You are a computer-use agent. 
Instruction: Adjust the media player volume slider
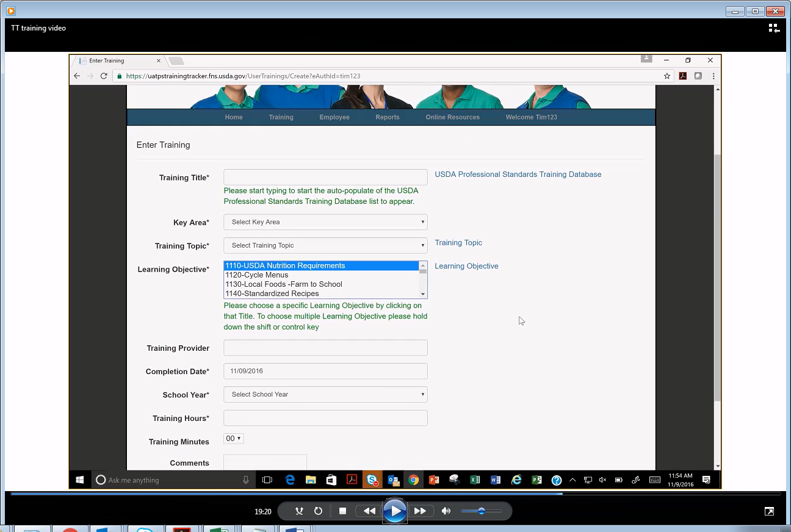coord(481,511)
